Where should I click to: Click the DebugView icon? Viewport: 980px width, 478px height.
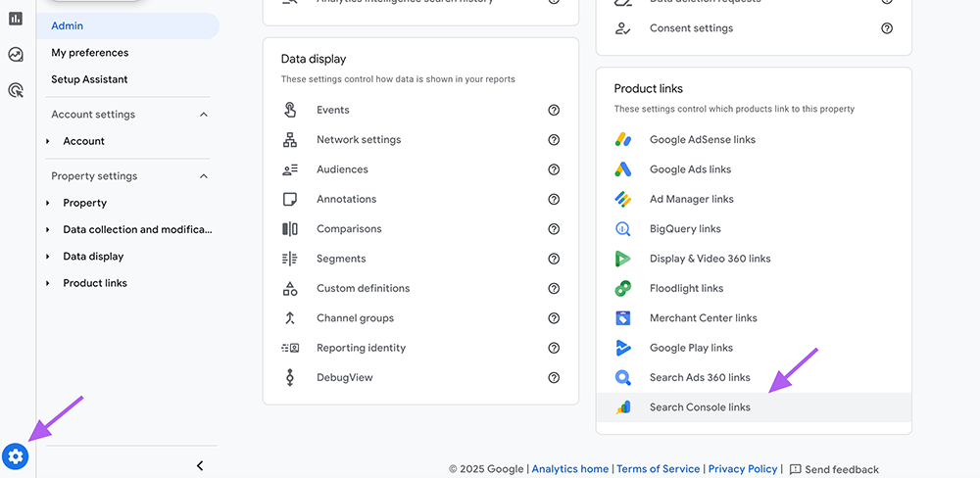(x=290, y=377)
